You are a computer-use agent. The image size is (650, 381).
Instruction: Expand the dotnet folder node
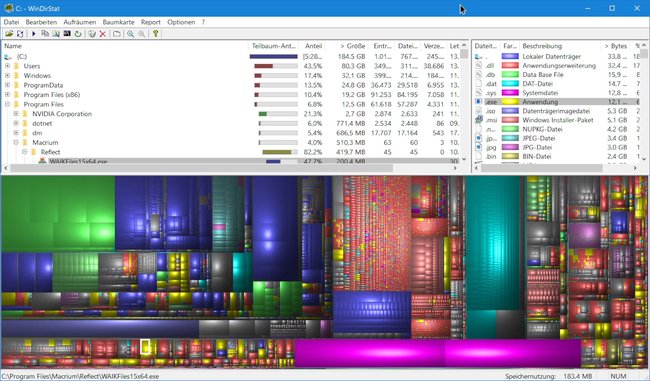[16, 123]
